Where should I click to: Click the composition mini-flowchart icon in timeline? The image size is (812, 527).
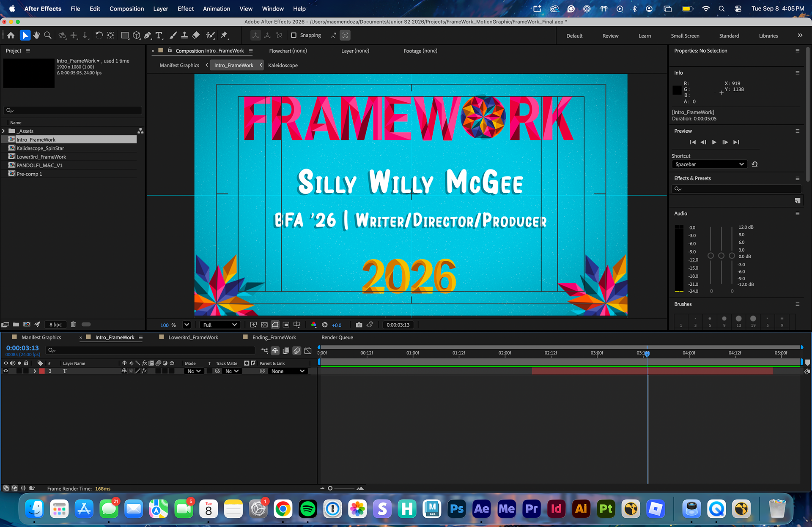tap(264, 350)
